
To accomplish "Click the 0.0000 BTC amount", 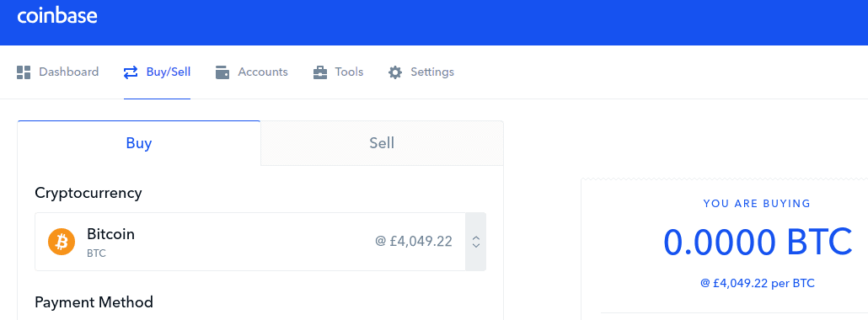I will tap(758, 242).
